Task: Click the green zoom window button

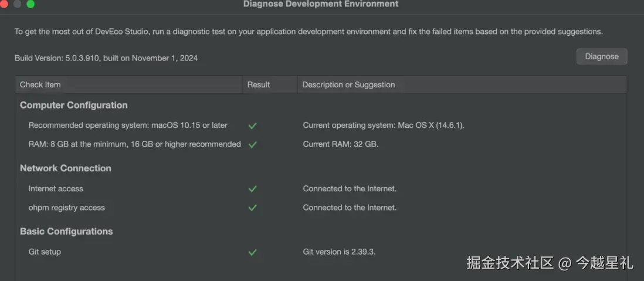Action: tap(30, 4)
